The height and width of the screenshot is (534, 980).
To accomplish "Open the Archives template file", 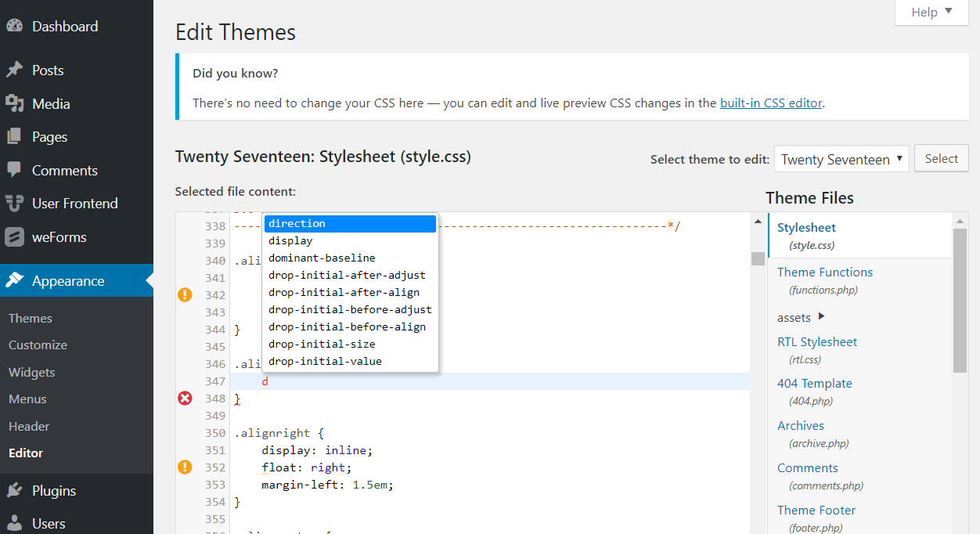I will tap(801, 425).
